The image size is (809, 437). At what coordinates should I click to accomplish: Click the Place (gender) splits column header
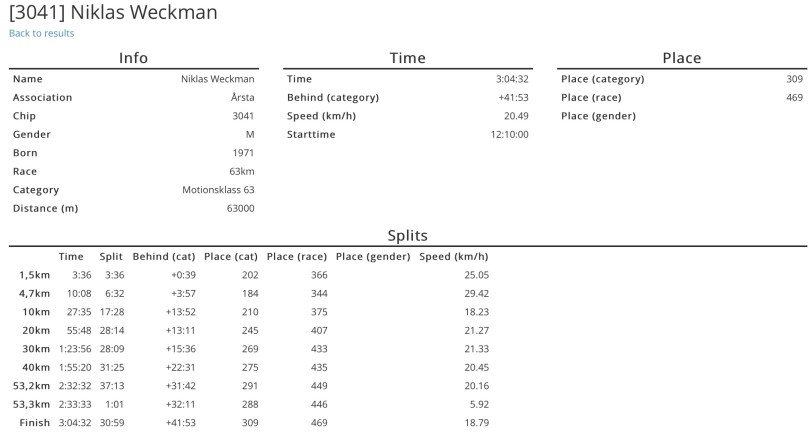point(373,257)
